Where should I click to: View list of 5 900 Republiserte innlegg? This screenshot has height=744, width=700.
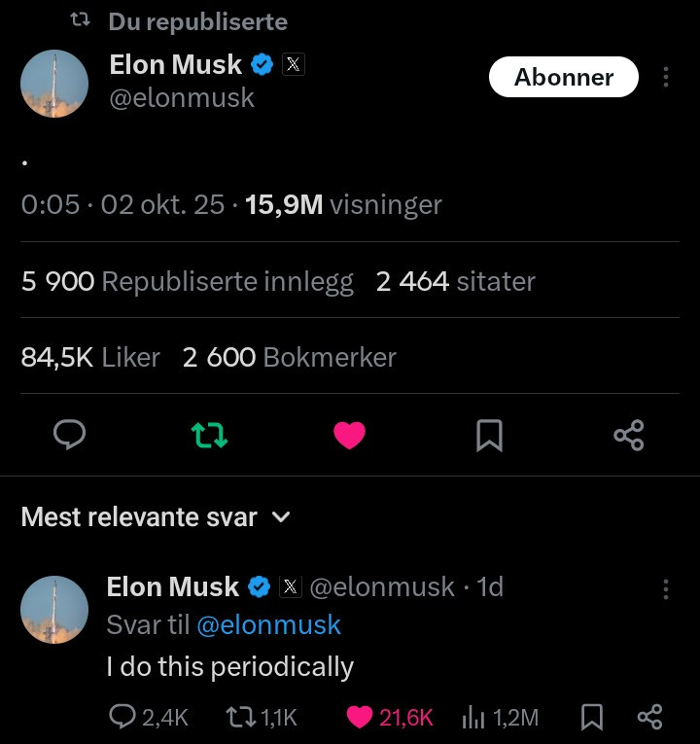188,281
